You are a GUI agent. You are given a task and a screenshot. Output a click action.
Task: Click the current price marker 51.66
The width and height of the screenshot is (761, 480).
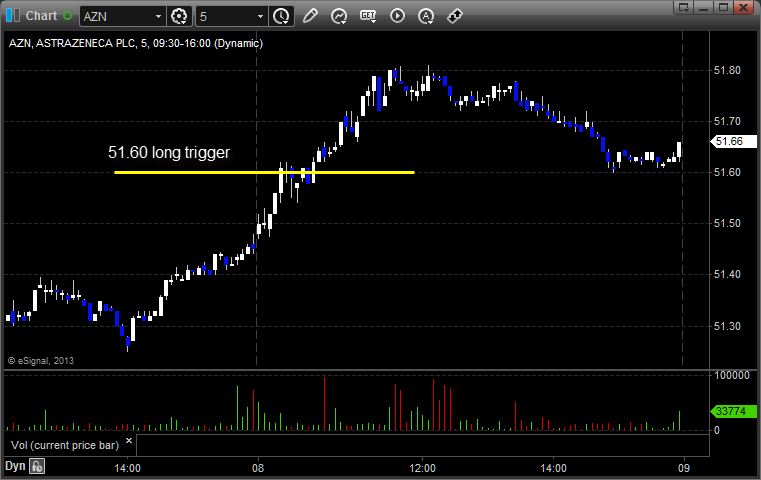point(733,141)
